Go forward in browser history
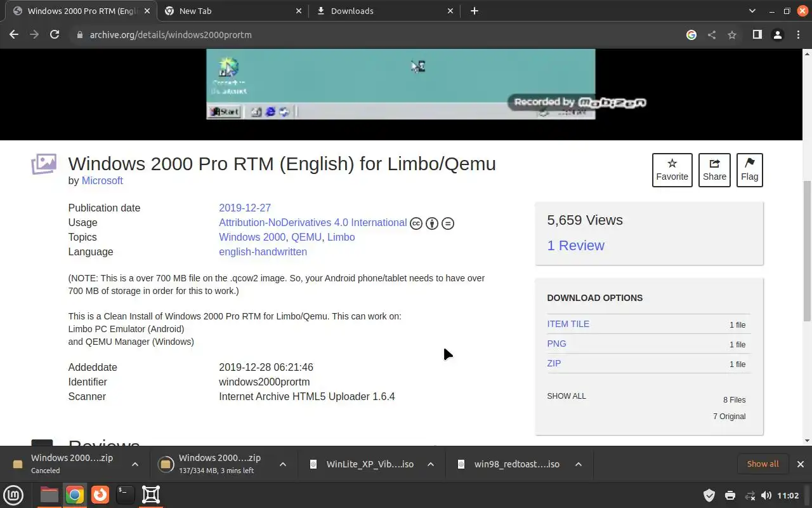 34,35
